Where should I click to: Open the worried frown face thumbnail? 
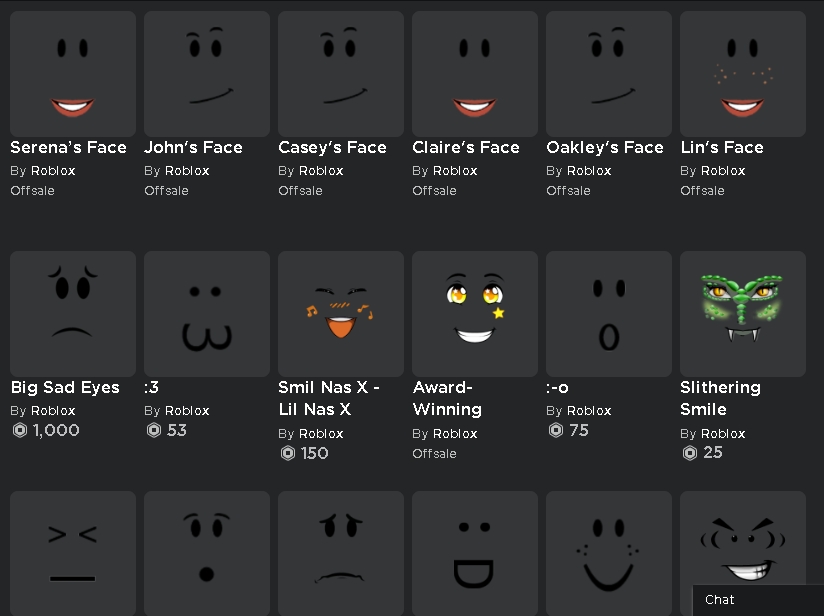[x=341, y=553]
